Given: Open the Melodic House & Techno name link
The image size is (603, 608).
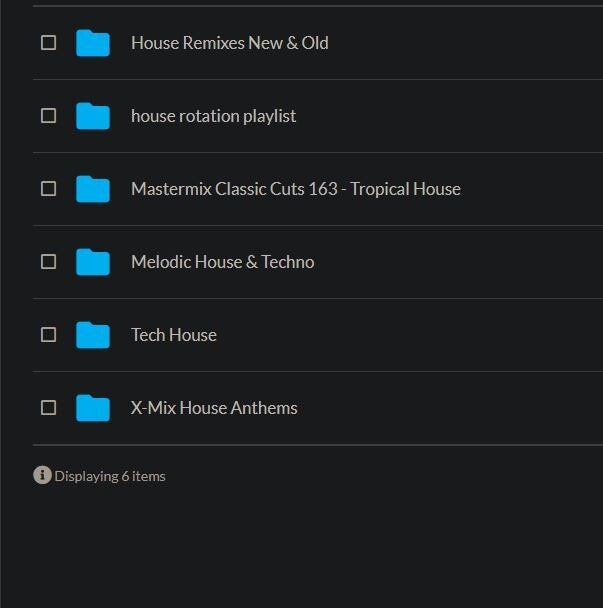Looking at the screenshot, I should tap(222, 262).
